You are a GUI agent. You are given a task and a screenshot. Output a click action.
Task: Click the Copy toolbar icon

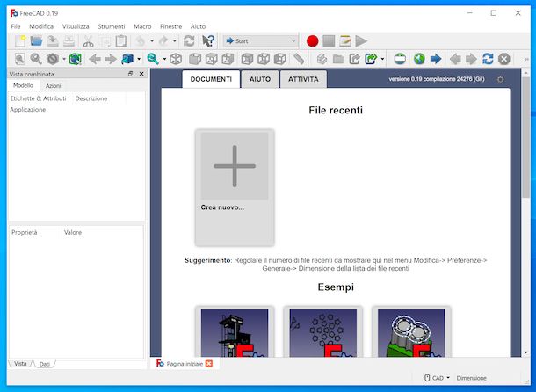[x=105, y=41]
